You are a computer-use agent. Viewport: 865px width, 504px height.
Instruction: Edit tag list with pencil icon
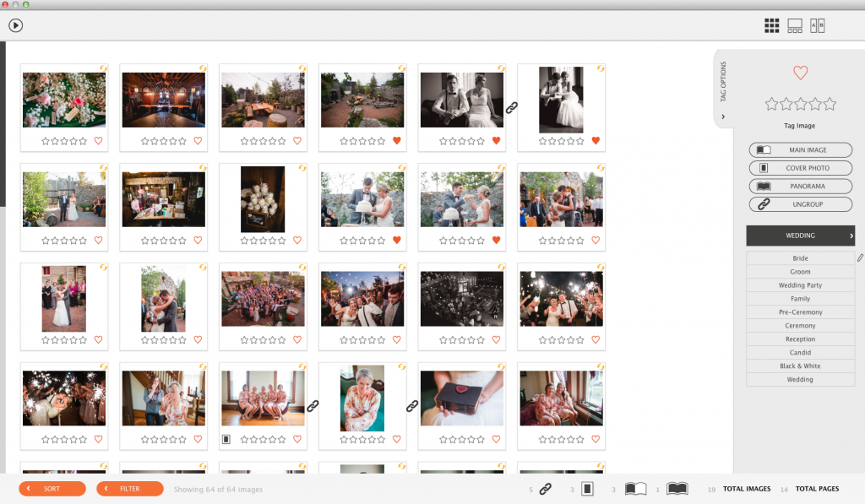pos(859,257)
